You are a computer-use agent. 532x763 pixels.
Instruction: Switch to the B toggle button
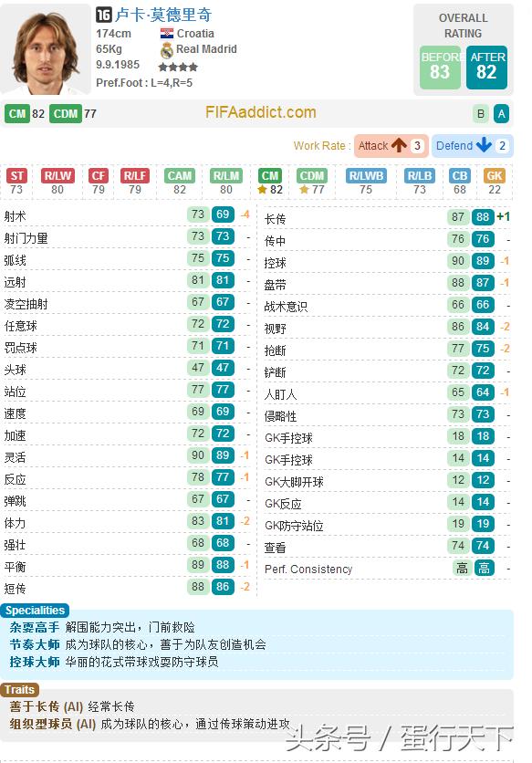(480, 114)
